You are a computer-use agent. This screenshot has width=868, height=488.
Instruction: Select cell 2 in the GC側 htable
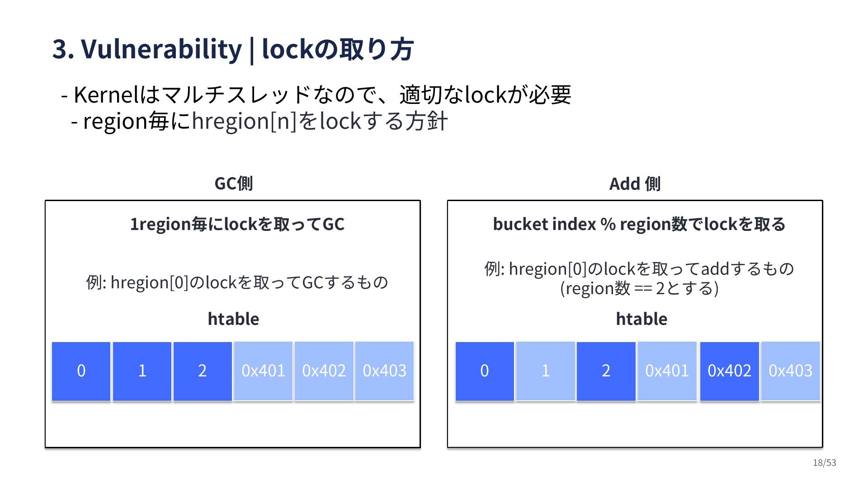click(x=203, y=371)
